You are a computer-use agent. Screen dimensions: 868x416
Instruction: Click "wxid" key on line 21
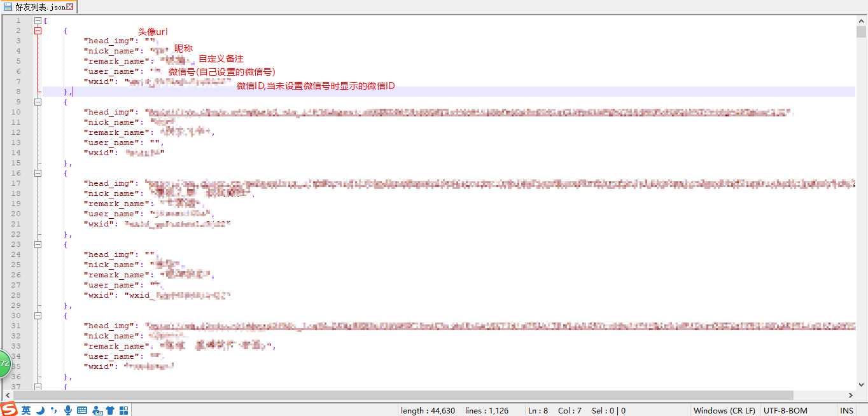(x=99, y=224)
